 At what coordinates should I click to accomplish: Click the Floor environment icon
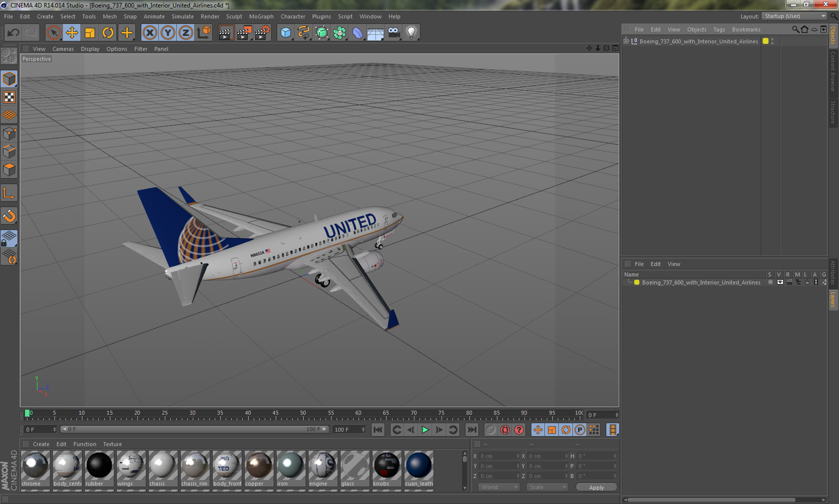376,33
